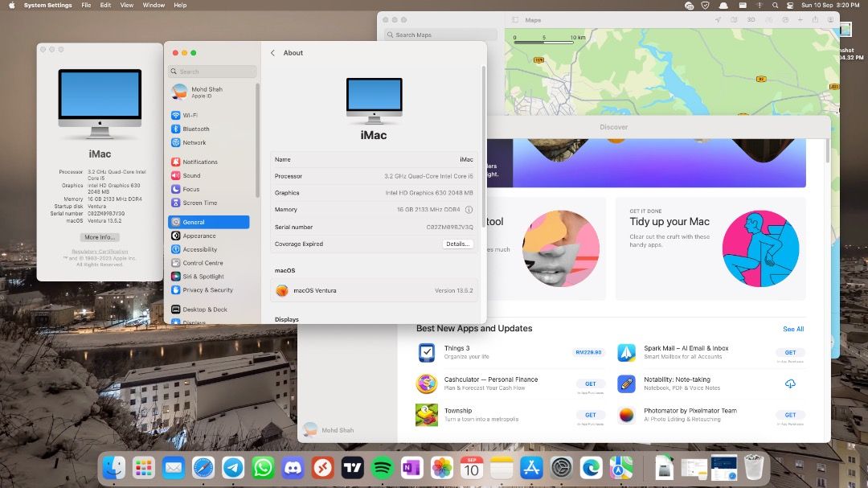The width and height of the screenshot is (868, 488).
Task: Click the System Settings search field
Action: [212, 72]
